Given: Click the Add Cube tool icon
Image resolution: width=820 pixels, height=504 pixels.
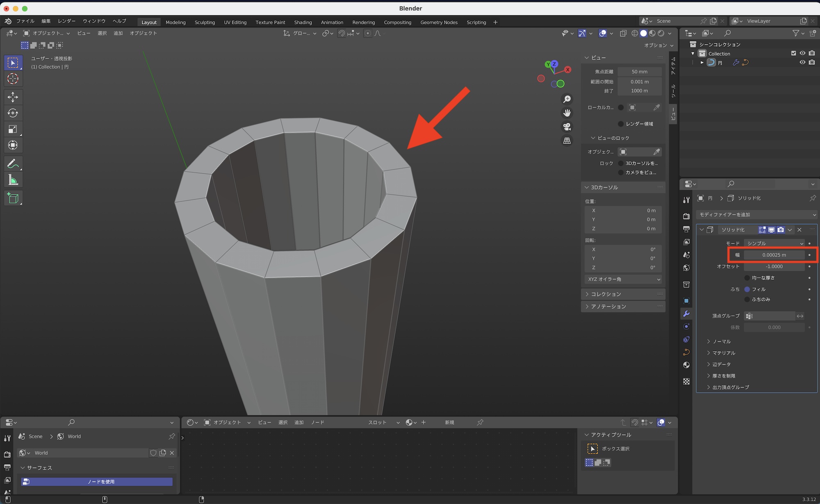Looking at the screenshot, I should pyautogui.click(x=13, y=198).
